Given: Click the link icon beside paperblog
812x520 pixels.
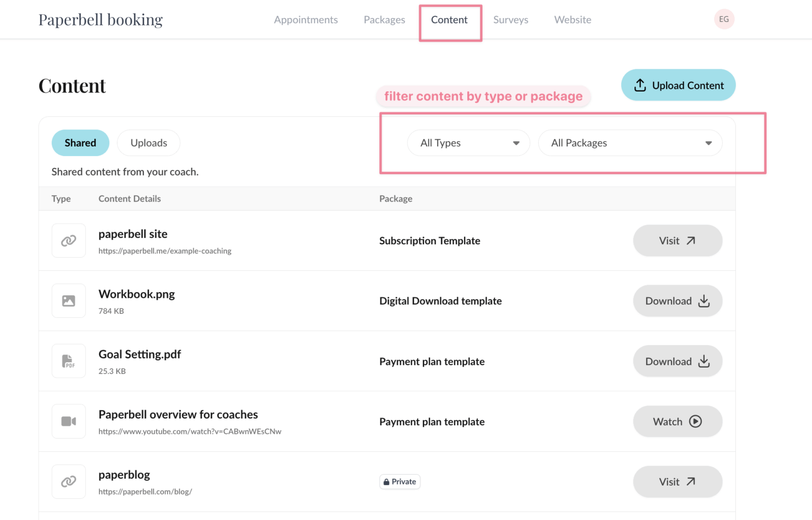Looking at the screenshot, I should point(68,481).
